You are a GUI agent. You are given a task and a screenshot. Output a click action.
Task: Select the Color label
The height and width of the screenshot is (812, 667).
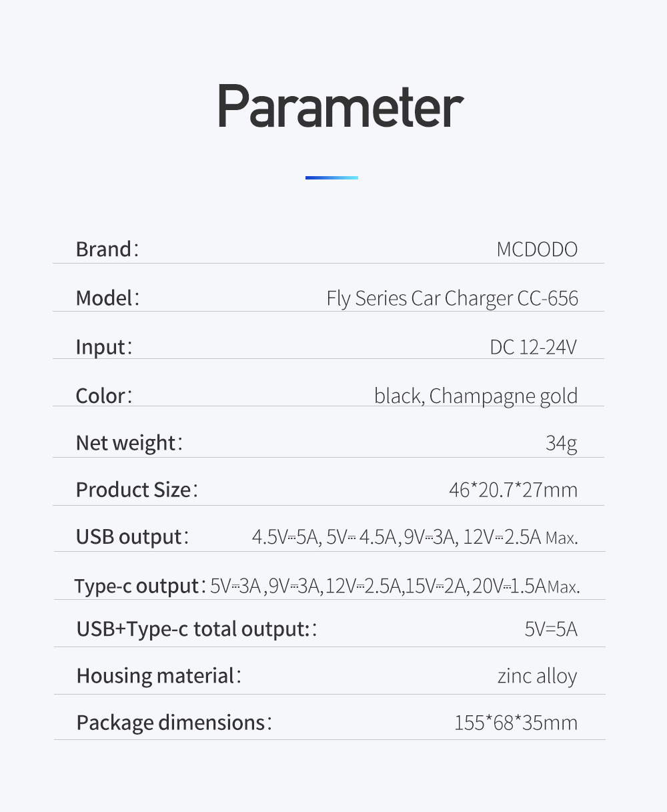(103, 396)
